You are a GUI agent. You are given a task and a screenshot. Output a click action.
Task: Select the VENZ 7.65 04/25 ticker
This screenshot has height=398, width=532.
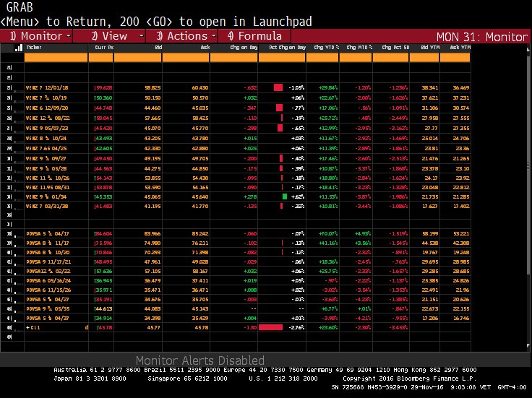click(x=46, y=149)
